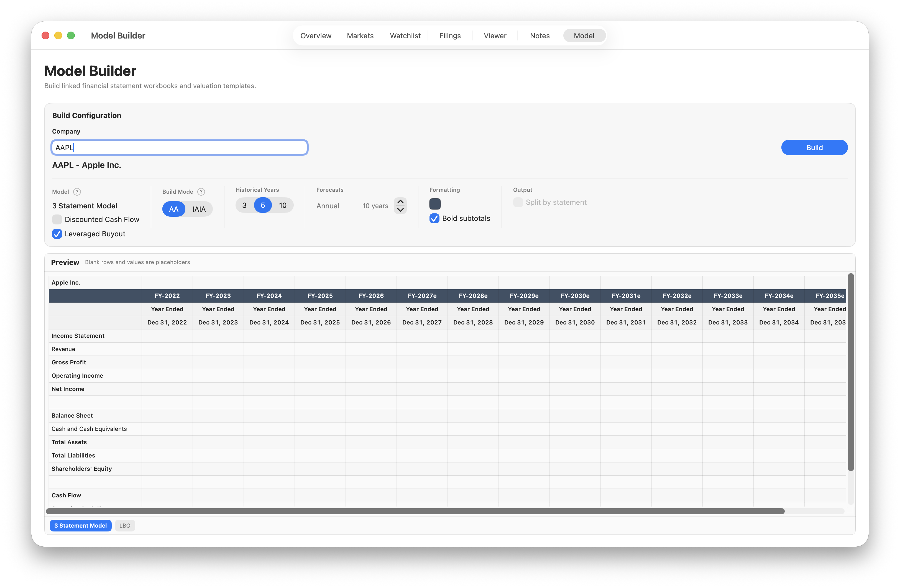Click the Build Mode help icon
The image size is (900, 588).
pyautogui.click(x=201, y=192)
